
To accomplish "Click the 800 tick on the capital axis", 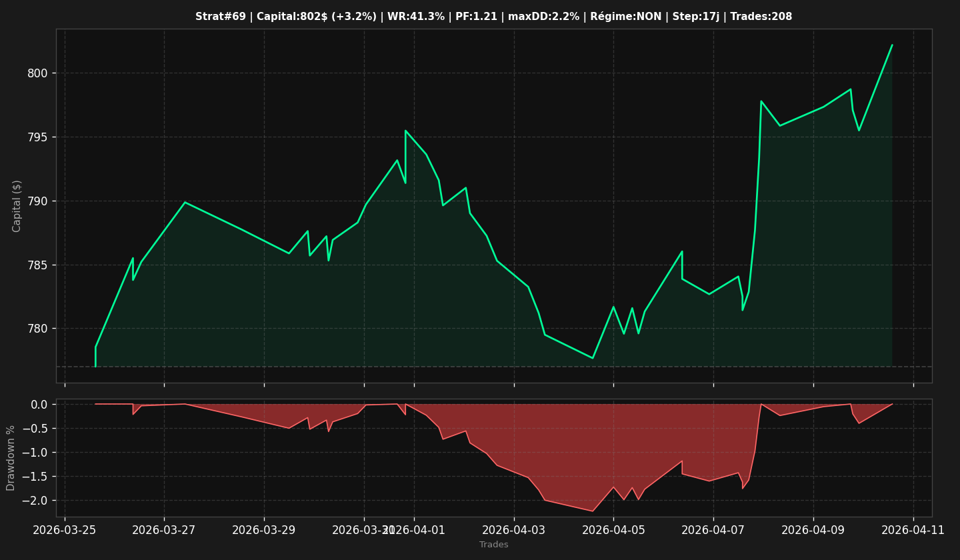I will (x=37, y=73).
